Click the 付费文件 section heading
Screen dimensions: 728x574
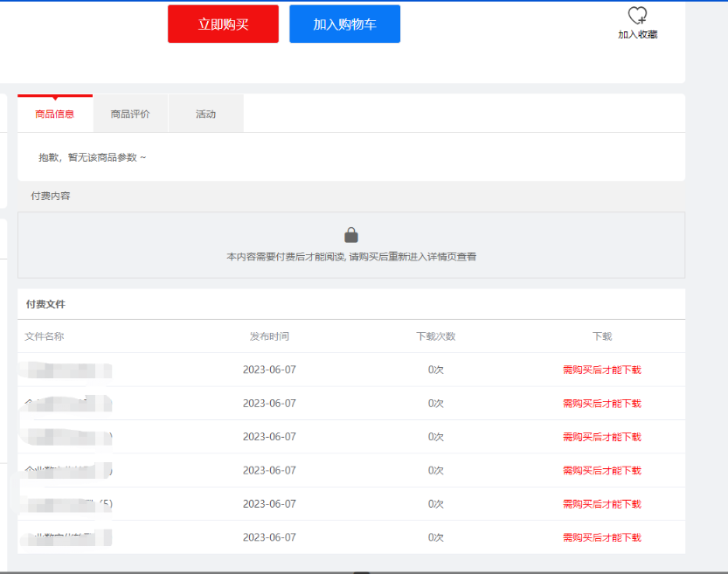click(45, 304)
